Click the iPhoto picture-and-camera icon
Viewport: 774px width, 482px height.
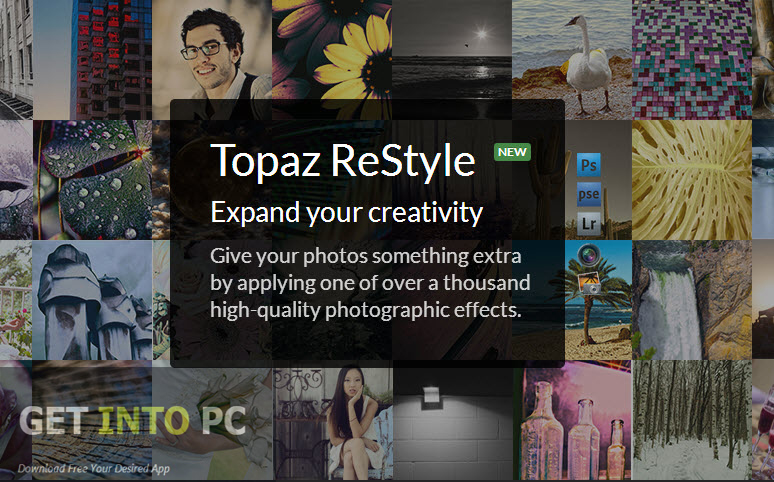coord(588,283)
